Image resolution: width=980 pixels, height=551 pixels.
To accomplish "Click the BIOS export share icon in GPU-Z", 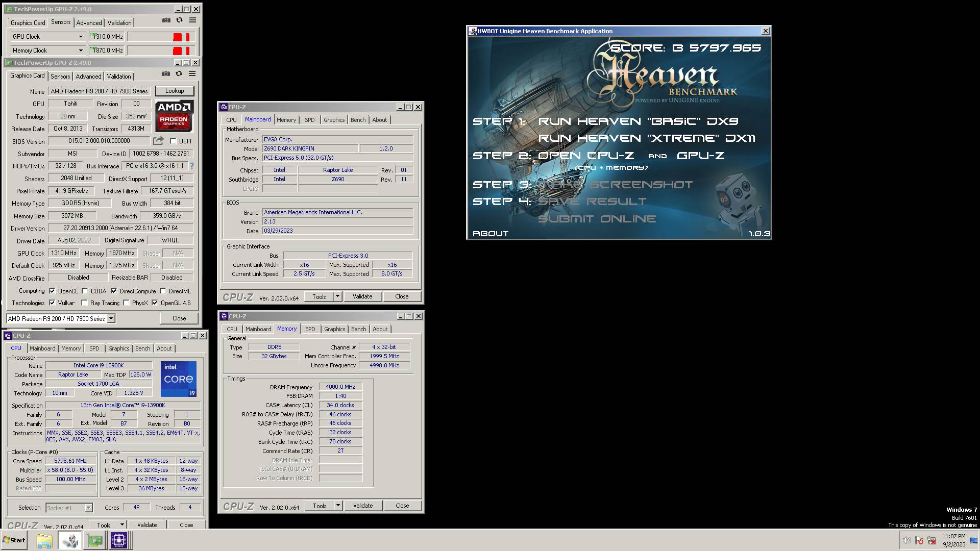I will (159, 141).
